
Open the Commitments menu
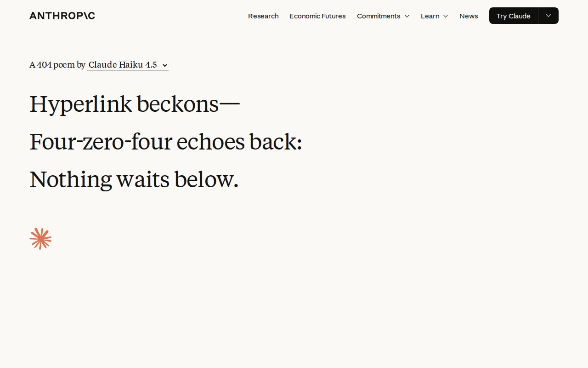(379, 16)
